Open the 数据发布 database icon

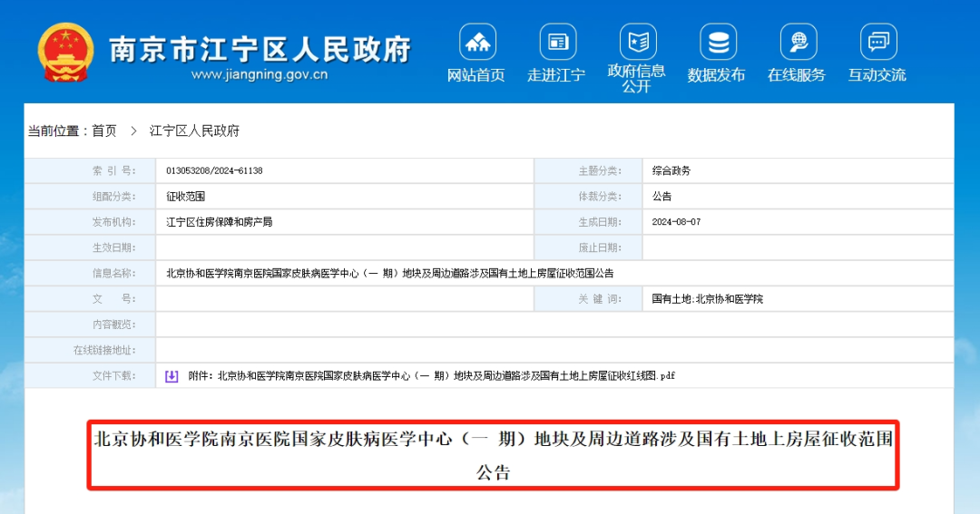click(x=718, y=42)
